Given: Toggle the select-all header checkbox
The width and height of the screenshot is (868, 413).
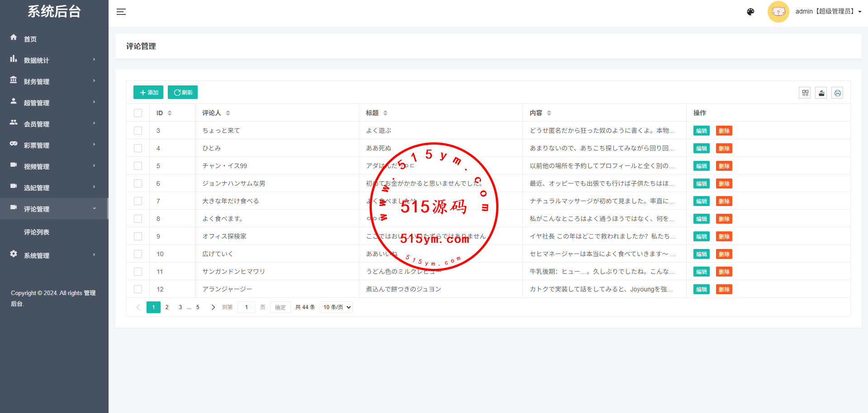Looking at the screenshot, I should pyautogui.click(x=138, y=113).
